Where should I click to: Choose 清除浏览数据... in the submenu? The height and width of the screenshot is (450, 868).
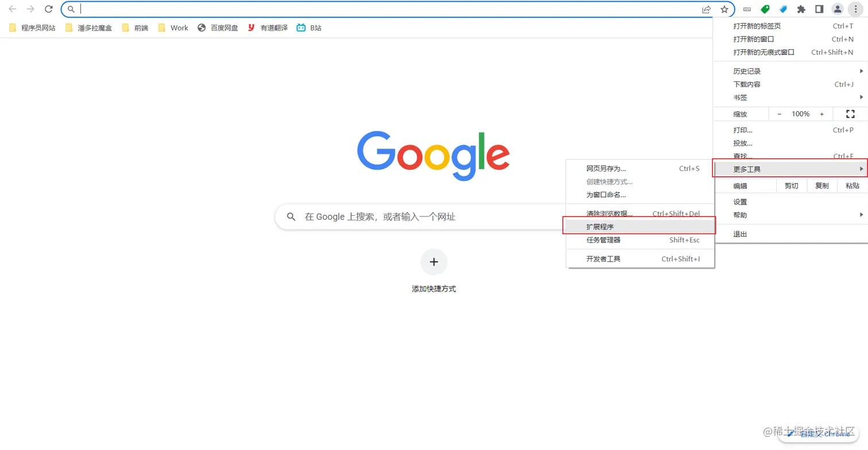640,214
